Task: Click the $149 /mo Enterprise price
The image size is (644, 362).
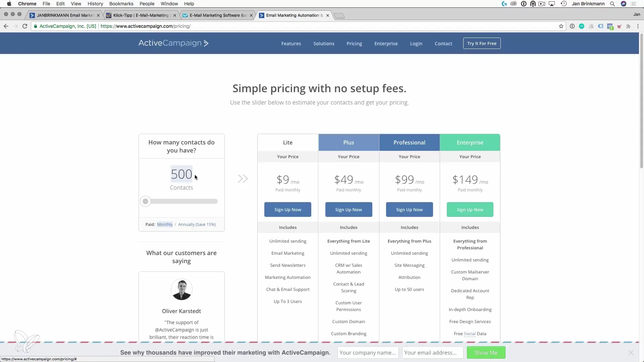Action: (x=470, y=180)
